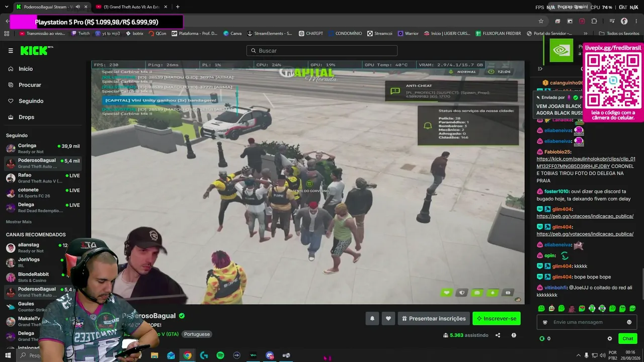The image size is (644, 362).
Task: Share the stream using the share icon
Action: tap(498, 335)
